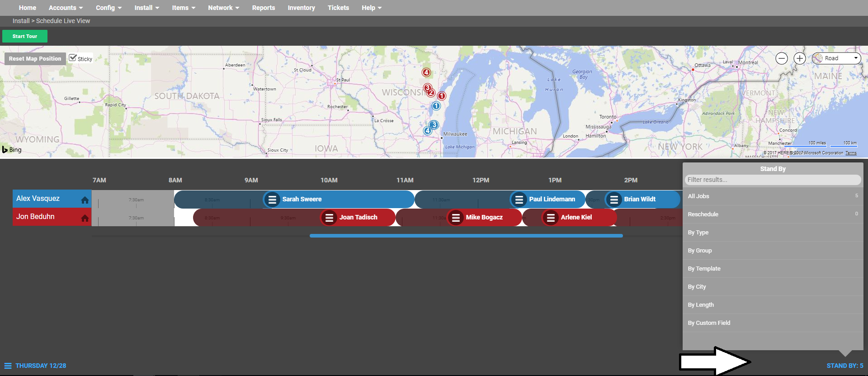Go to the Tickets page

[x=338, y=8]
